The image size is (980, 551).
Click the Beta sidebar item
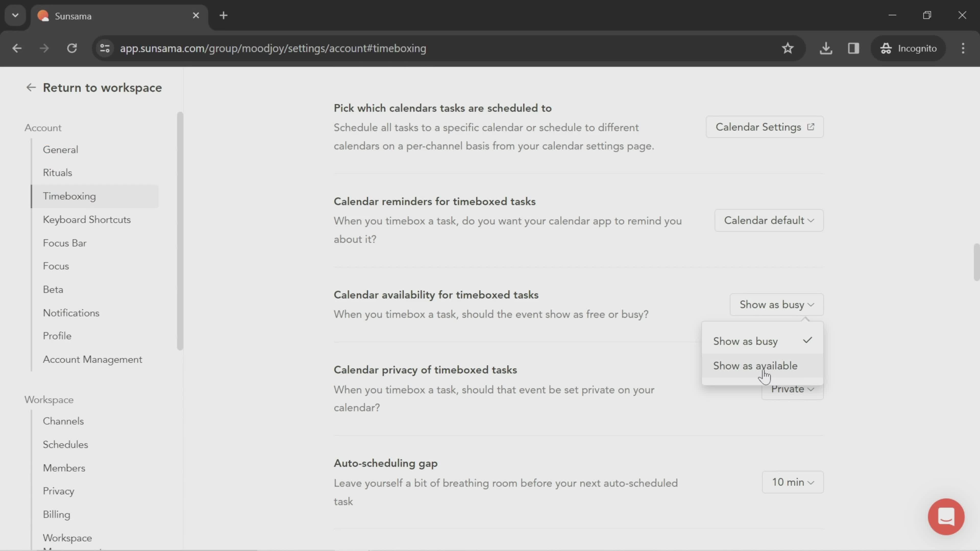[53, 289]
